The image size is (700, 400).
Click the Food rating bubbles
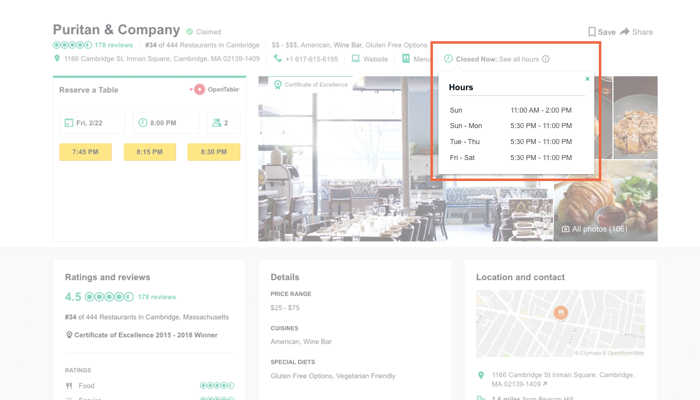pos(217,385)
